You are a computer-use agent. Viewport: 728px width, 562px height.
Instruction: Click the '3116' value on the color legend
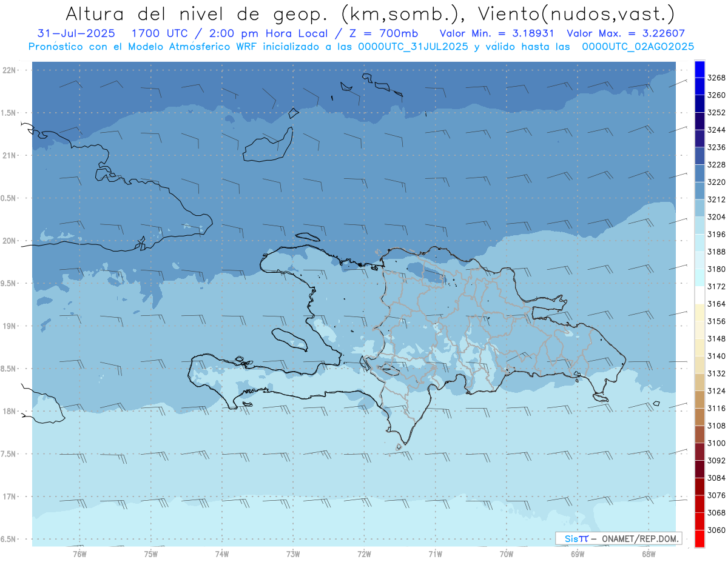(716, 409)
